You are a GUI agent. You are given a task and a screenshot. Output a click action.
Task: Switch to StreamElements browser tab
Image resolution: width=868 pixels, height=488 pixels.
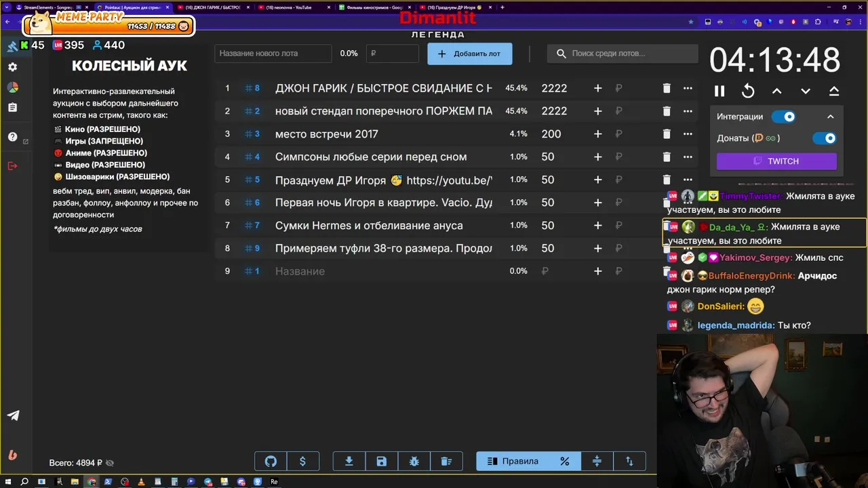[52, 7]
